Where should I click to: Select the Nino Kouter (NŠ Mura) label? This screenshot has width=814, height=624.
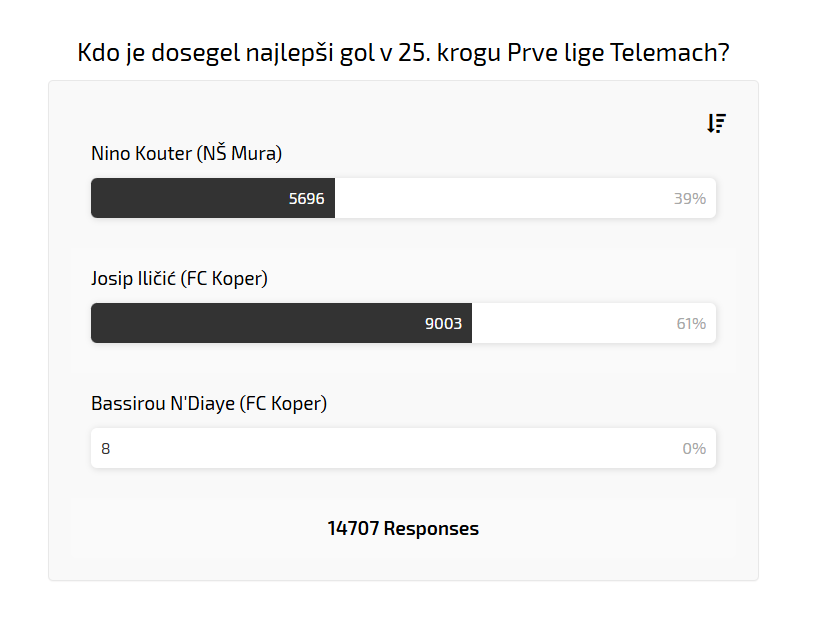click(x=186, y=154)
